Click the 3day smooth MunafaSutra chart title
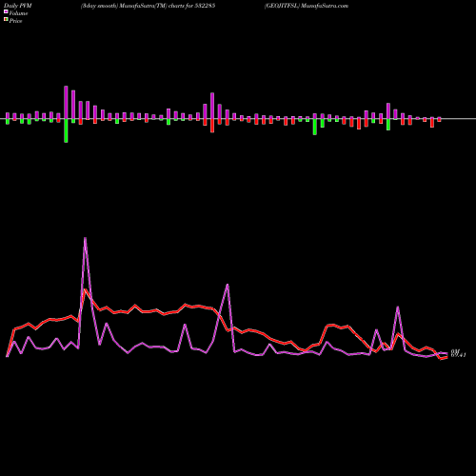This screenshot has height=476, width=476. (x=148, y=6)
